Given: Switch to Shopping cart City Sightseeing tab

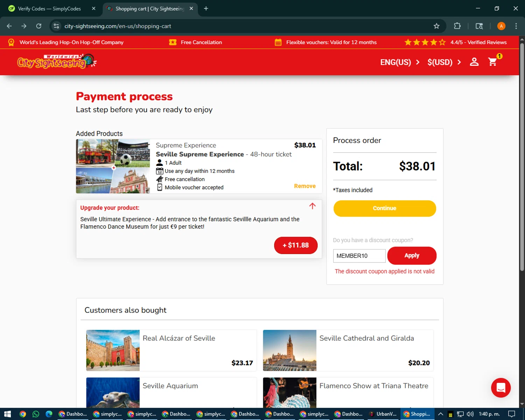Looking at the screenshot, I should 150,8.
